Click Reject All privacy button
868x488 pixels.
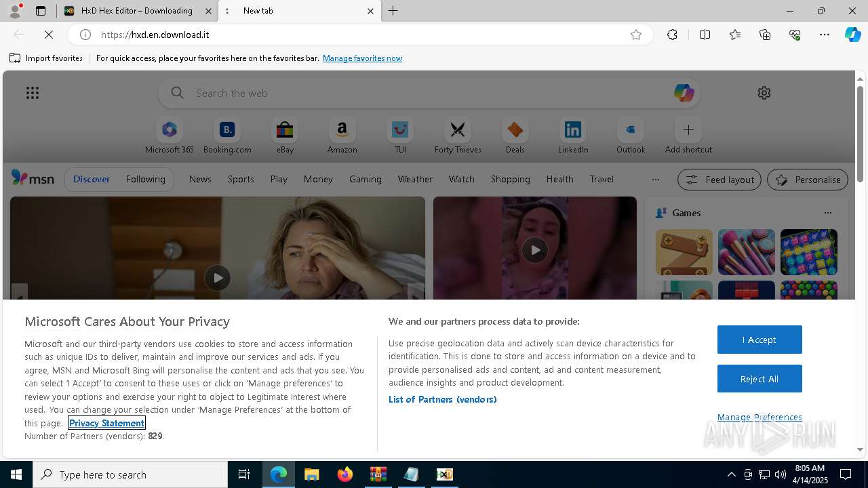point(759,379)
